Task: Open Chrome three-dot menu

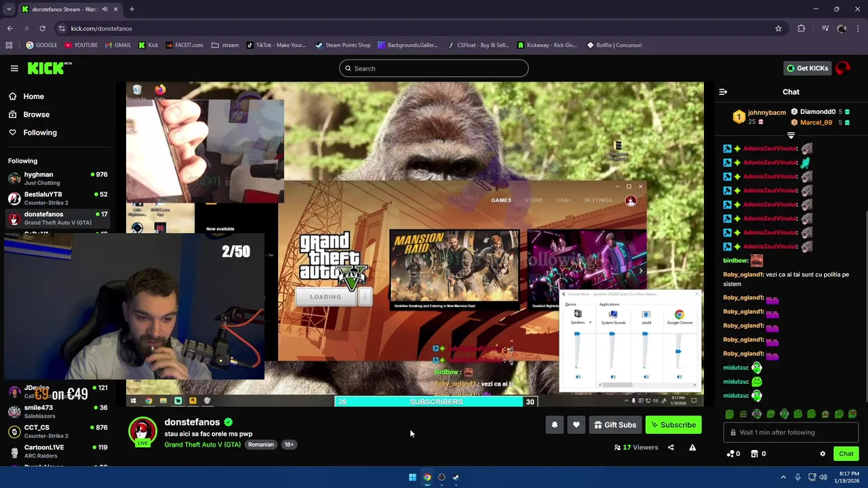Action: click(x=859, y=28)
